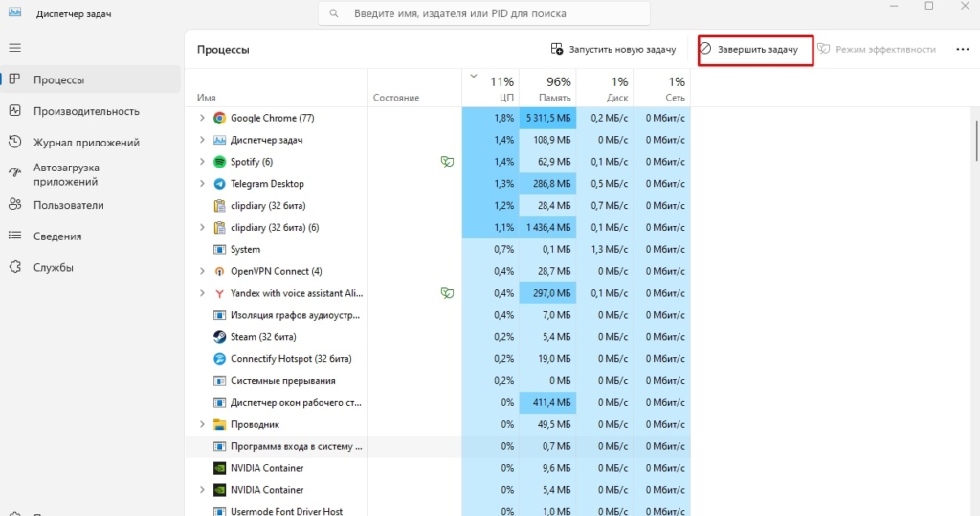The image size is (980, 516).
Task: Open the Процессы section in sidebar
Action: (91, 79)
